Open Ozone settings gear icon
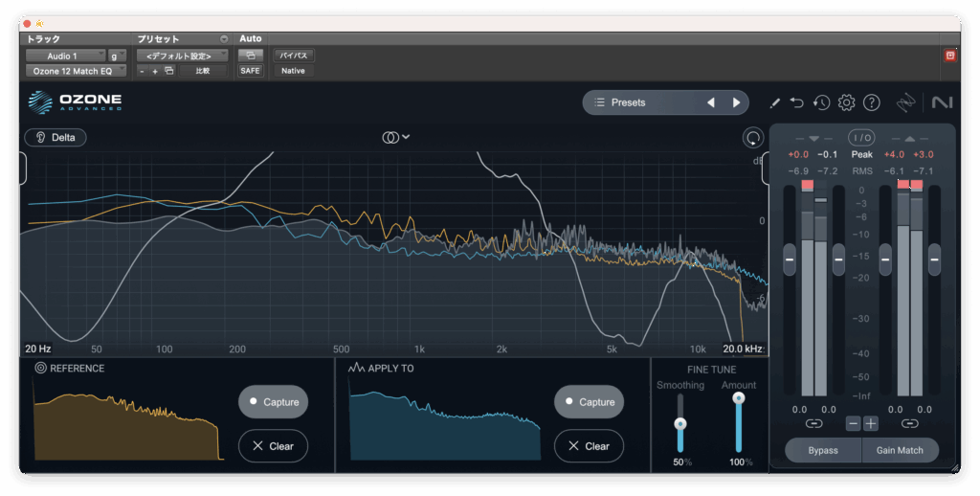The width and height of the screenshot is (980, 496). (x=846, y=102)
